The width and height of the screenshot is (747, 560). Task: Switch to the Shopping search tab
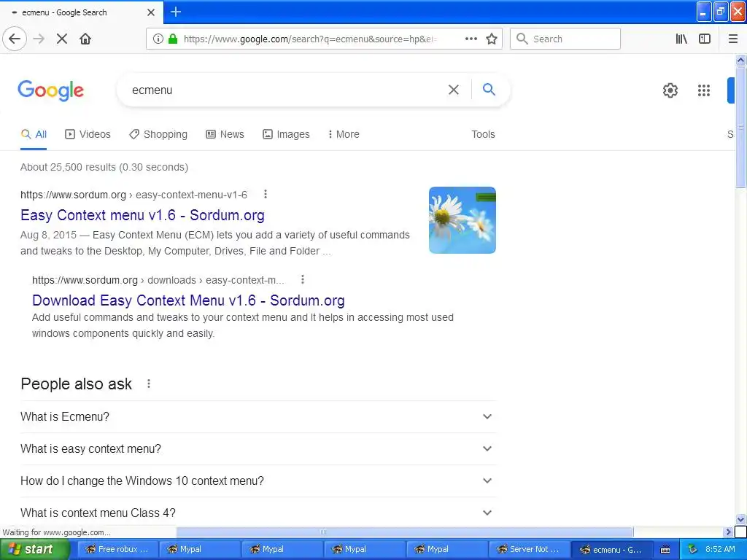158,134
